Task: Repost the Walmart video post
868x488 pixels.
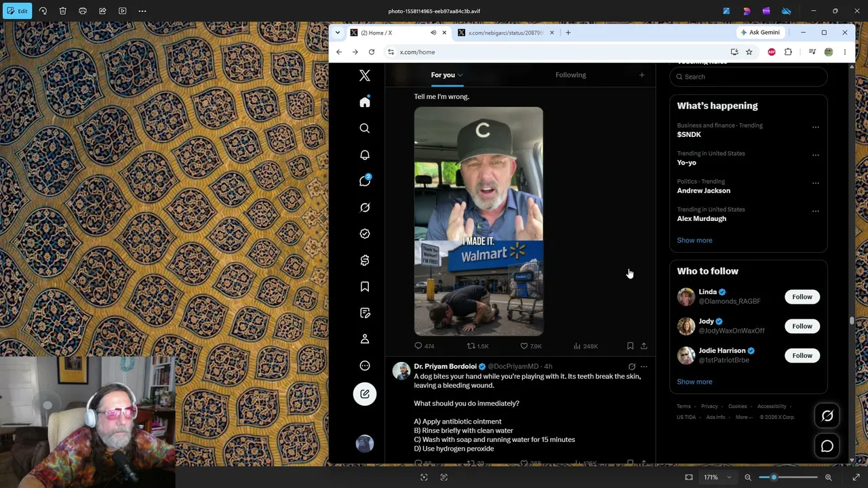Action: [477, 346]
